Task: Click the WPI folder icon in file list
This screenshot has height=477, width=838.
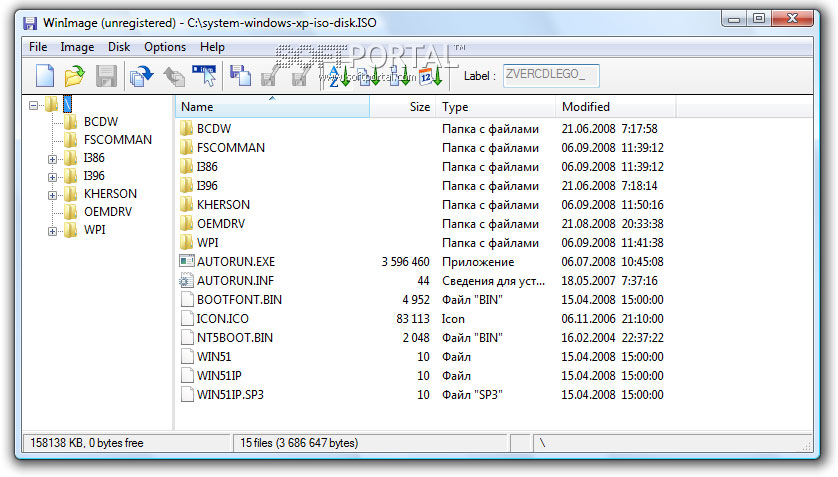Action: click(187, 243)
